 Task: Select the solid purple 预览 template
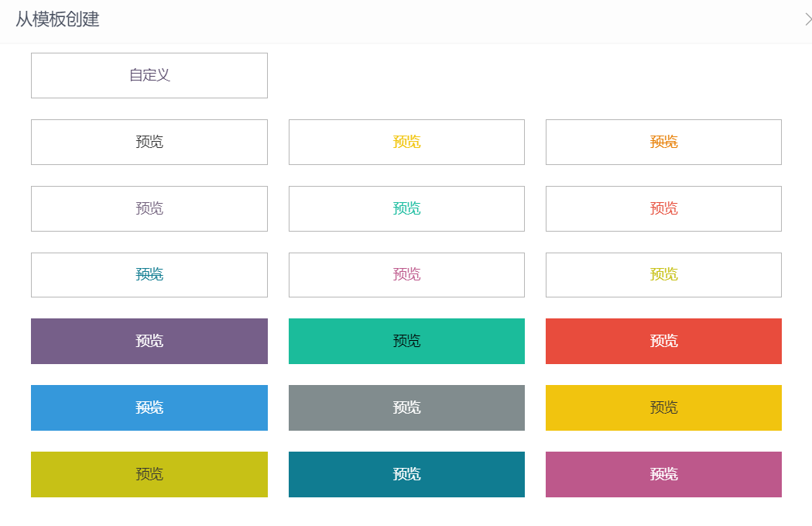click(149, 341)
